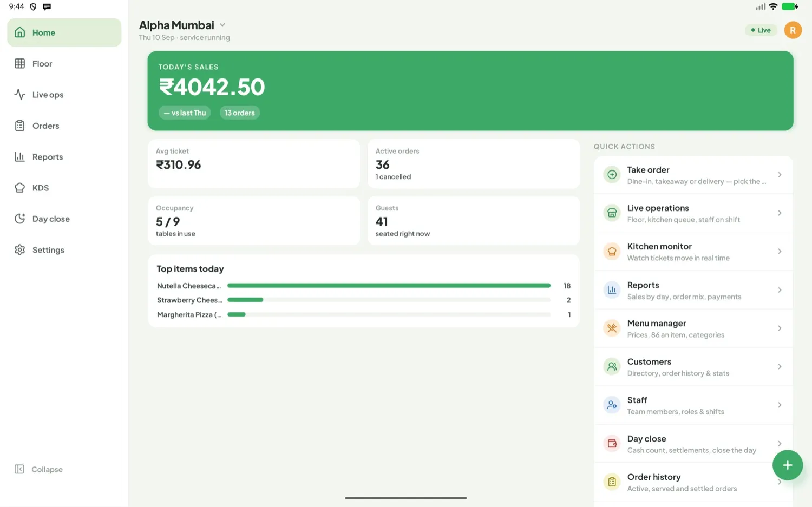The height and width of the screenshot is (507, 812).
Task: Open the Reports sidebar label
Action: coord(48,157)
